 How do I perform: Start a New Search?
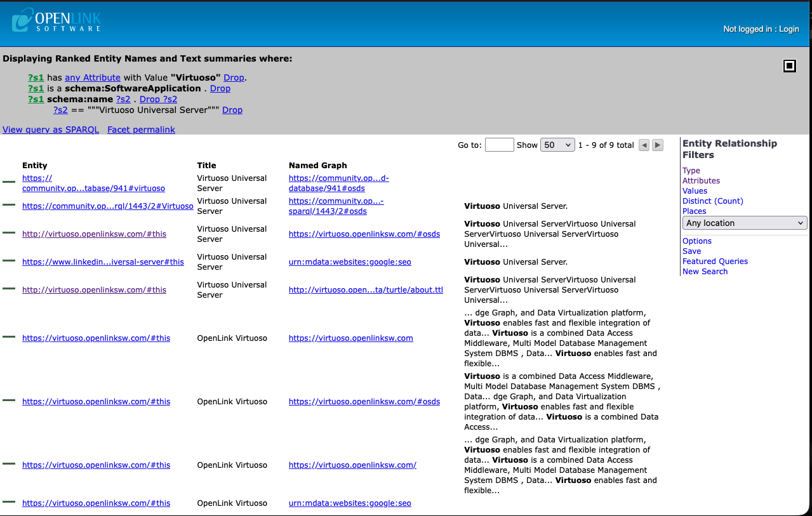click(x=705, y=272)
